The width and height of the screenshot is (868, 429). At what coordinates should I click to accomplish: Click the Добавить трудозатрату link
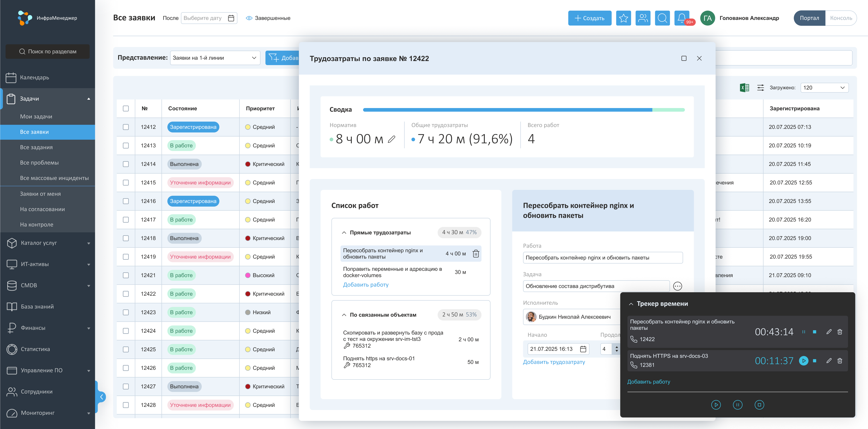[x=554, y=362]
